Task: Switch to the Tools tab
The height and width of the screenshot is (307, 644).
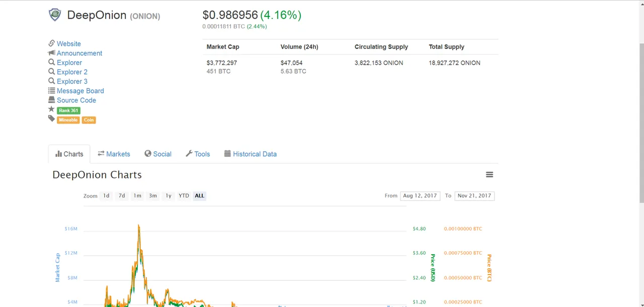Action: (198, 154)
